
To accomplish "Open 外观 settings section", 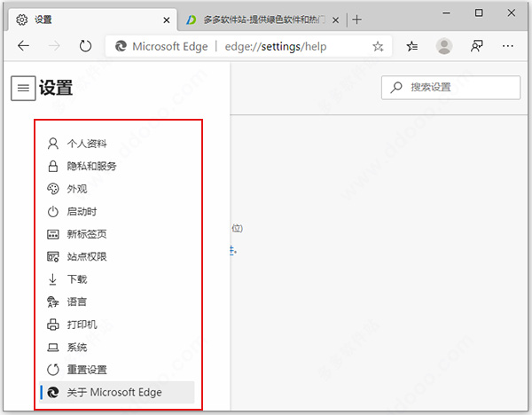I will (116, 189).
